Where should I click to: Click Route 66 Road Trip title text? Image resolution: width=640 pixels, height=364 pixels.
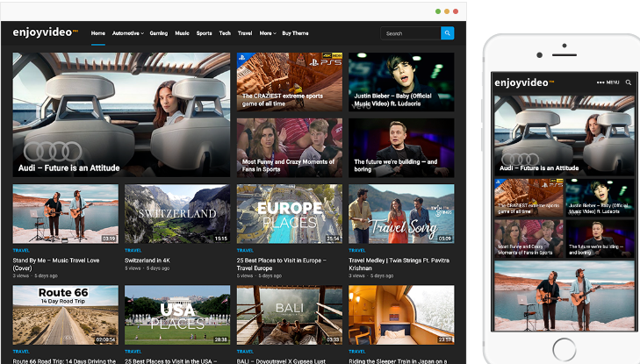pos(64,361)
